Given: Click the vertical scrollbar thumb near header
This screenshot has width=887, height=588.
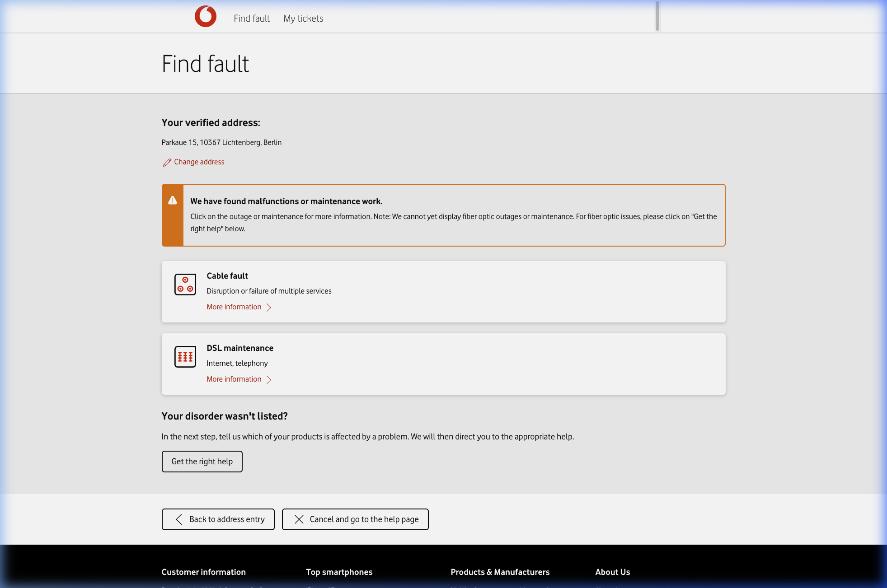Looking at the screenshot, I should pos(657,16).
